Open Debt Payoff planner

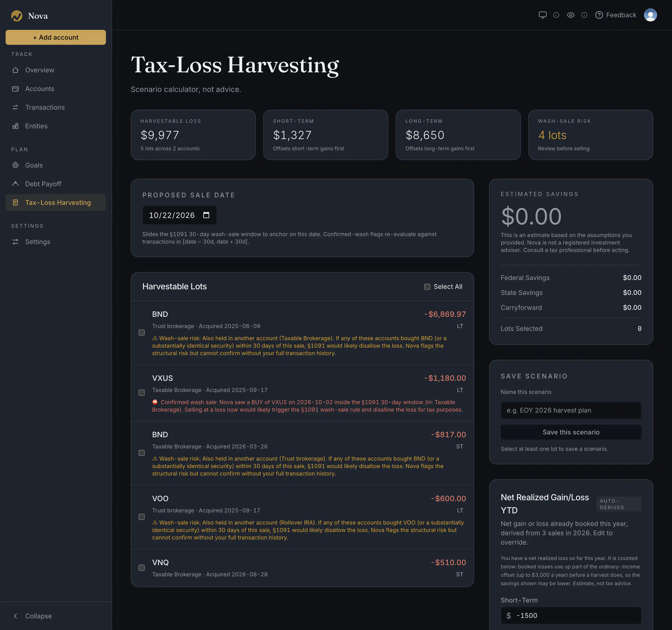[56, 184]
